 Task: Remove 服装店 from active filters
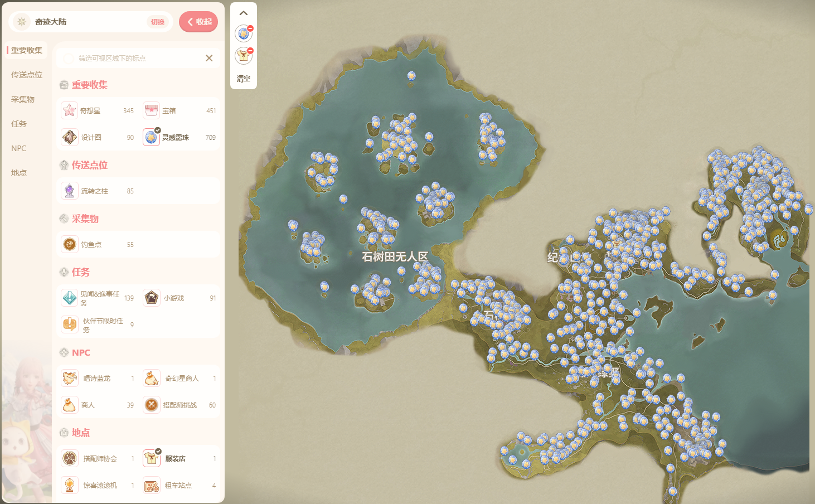(250, 51)
